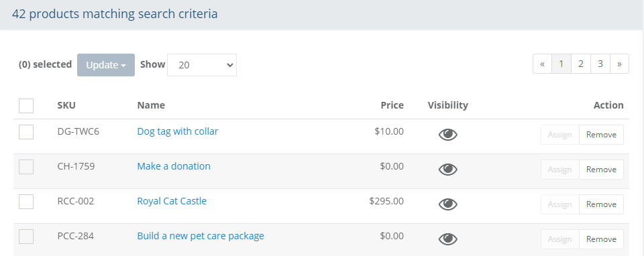Image resolution: width=644 pixels, height=256 pixels.
Task: Open the Show 20 per-page selector
Action: click(x=202, y=65)
